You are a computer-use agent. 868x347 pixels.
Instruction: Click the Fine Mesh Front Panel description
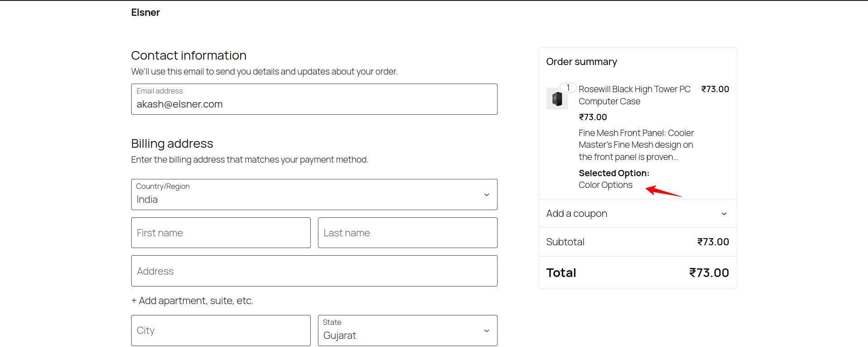click(x=636, y=145)
